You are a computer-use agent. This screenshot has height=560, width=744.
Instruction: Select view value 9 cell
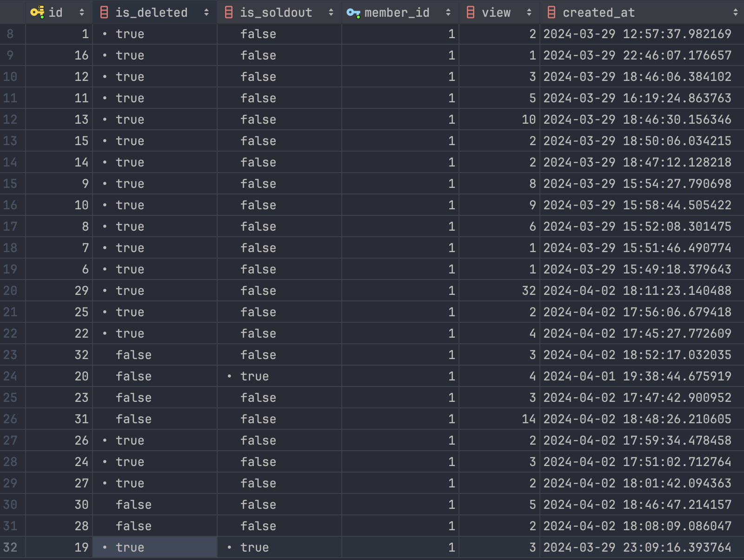499,205
